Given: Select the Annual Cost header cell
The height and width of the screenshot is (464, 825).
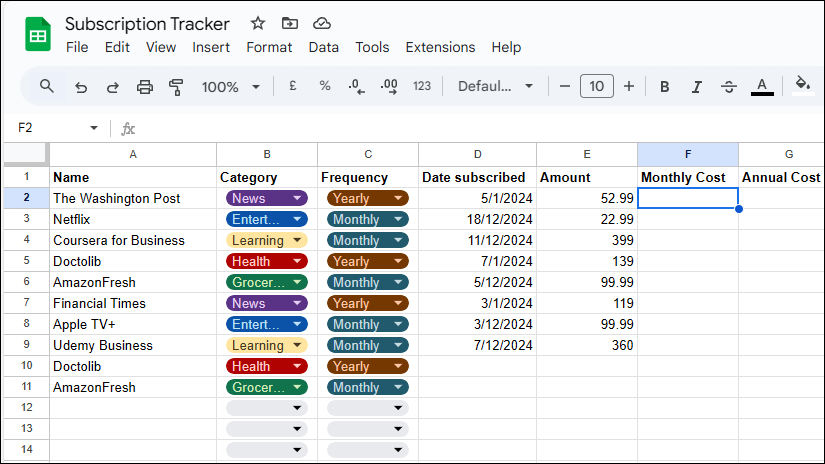Looking at the screenshot, I should pyautogui.click(x=781, y=177).
